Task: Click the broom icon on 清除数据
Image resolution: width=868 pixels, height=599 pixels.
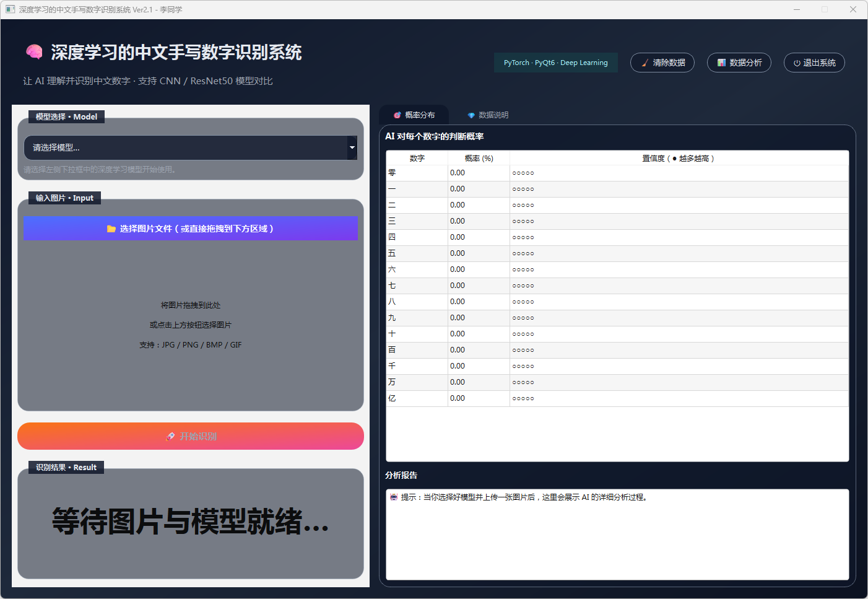Action: [x=645, y=63]
